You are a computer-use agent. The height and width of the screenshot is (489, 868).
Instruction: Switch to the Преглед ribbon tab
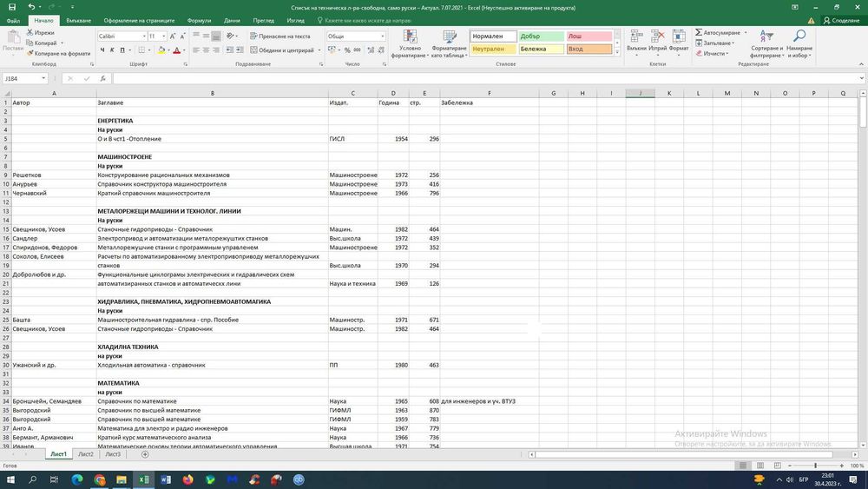point(264,21)
